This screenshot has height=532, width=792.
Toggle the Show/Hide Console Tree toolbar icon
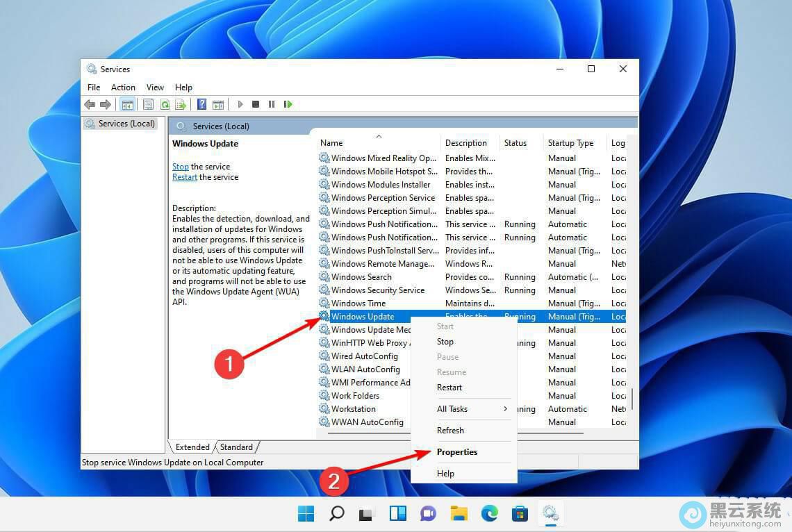pyautogui.click(x=127, y=104)
